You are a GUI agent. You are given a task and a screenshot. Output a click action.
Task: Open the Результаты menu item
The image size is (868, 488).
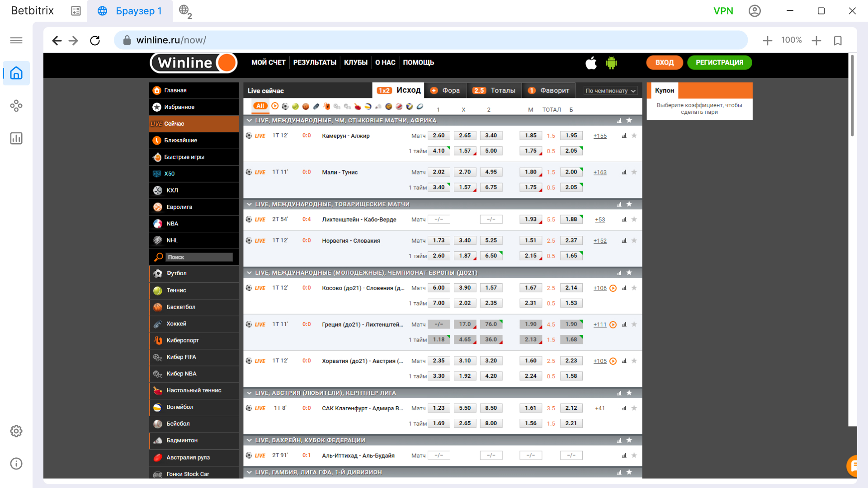click(315, 62)
